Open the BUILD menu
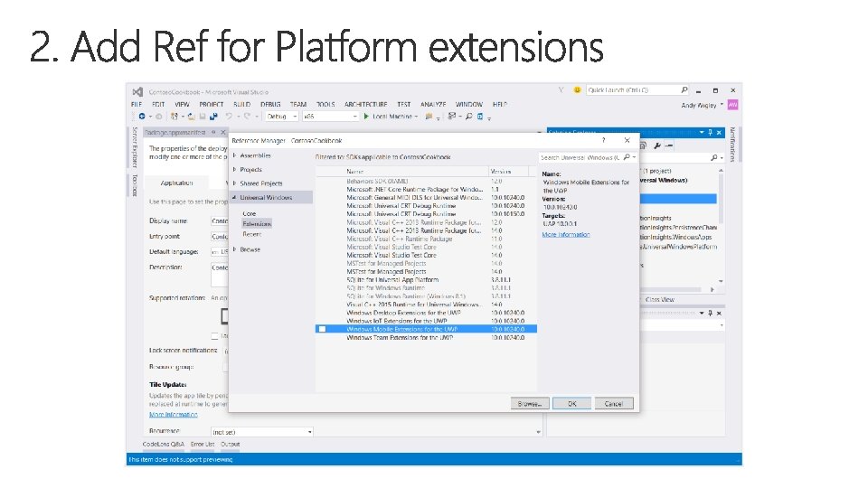This screenshot has width=868, height=488. pyautogui.click(x=242, y=104)
